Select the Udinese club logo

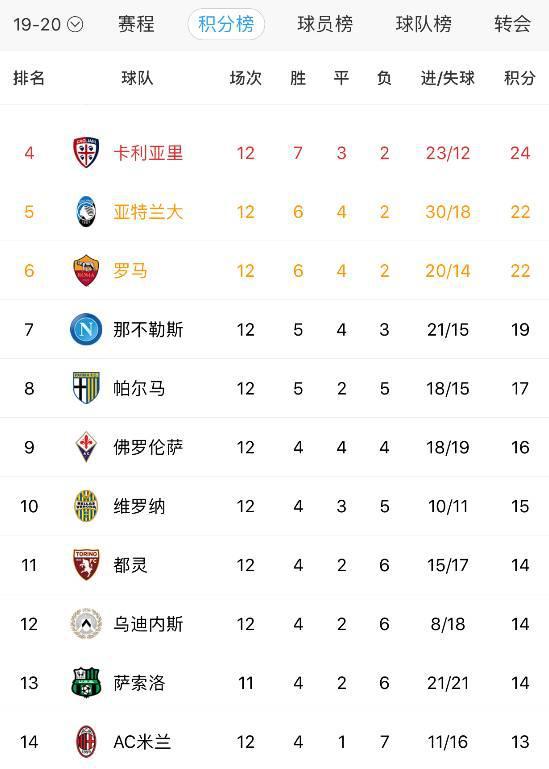tap(86, 623)
